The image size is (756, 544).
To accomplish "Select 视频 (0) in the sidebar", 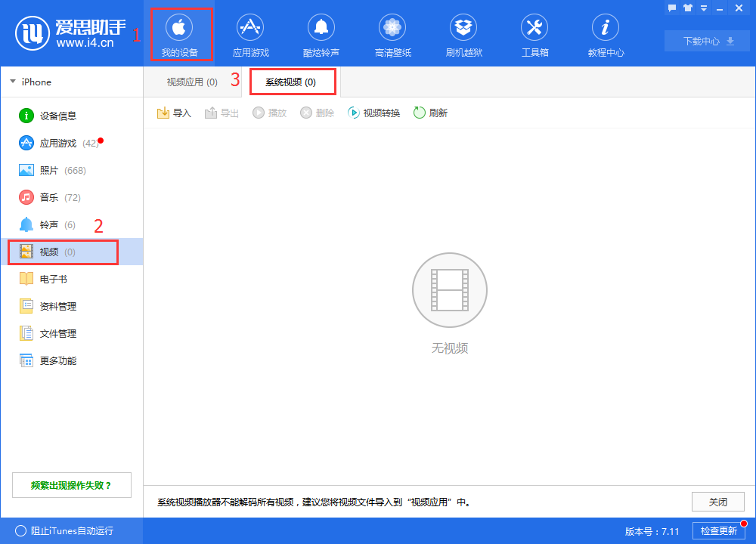I will point(71,252).
